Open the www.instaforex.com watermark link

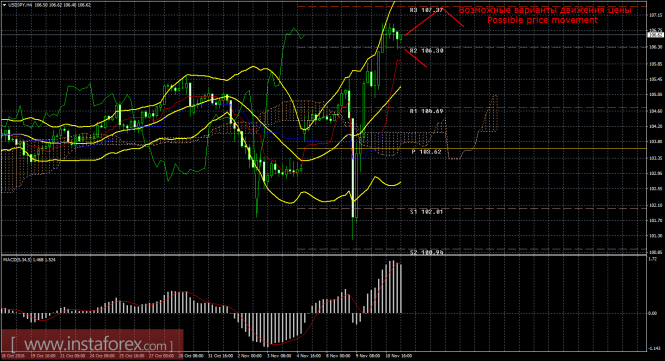[x=92, y=344]
